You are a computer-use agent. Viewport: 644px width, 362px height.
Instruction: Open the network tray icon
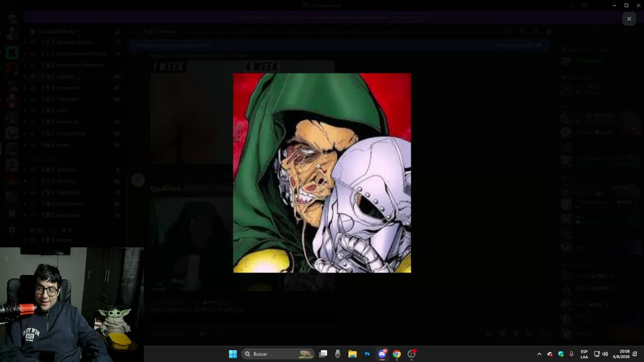[597, 354]
